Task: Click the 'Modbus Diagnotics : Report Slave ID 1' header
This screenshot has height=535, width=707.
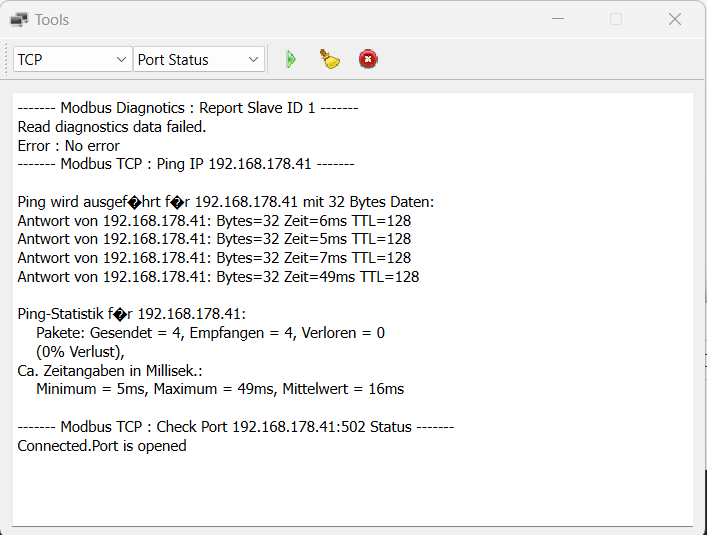Action: pyautogui.click(x=188, y=108)
